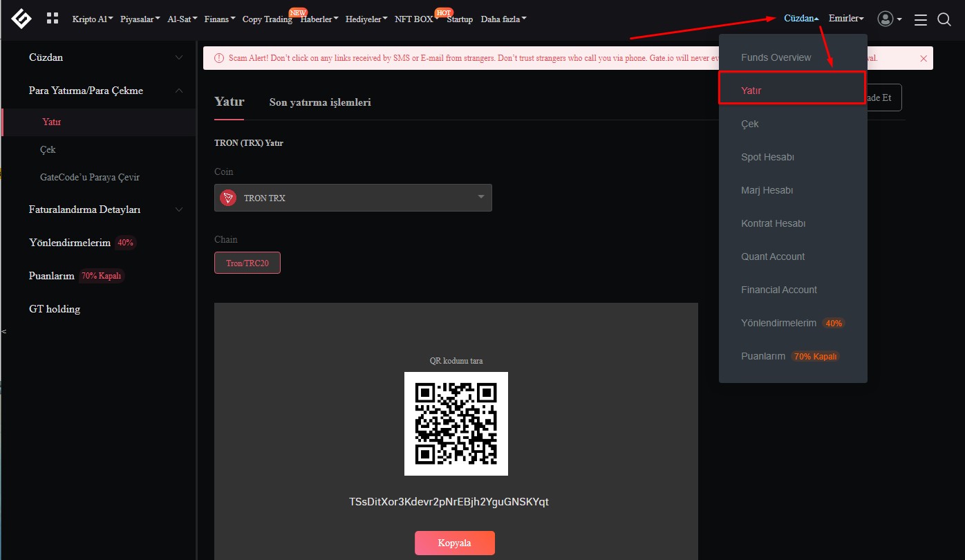The image size is (965, 560).
Task: Close the Scam Alert banner
Action: pyautogui.click(x=924, y=59)
